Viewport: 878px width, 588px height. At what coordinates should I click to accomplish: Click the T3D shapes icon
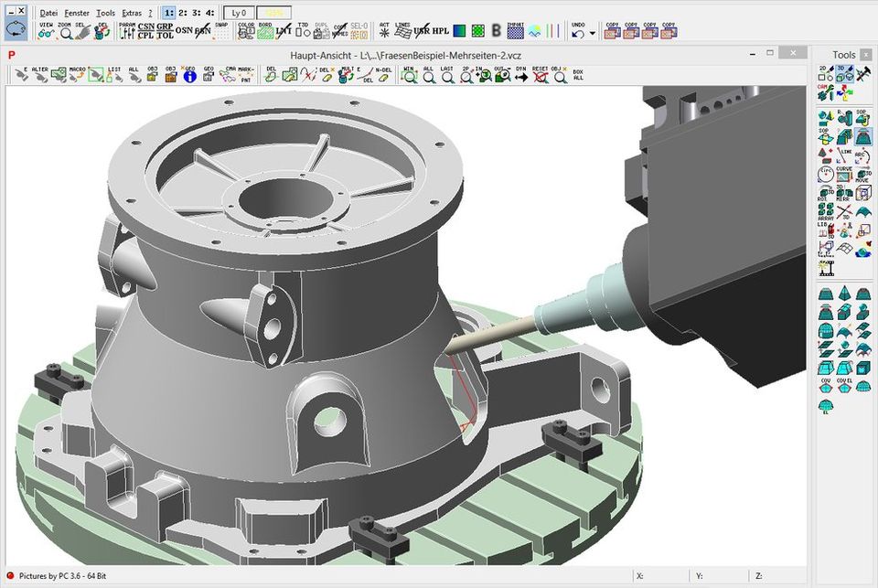pyautogui.click(x=303, y=30)
